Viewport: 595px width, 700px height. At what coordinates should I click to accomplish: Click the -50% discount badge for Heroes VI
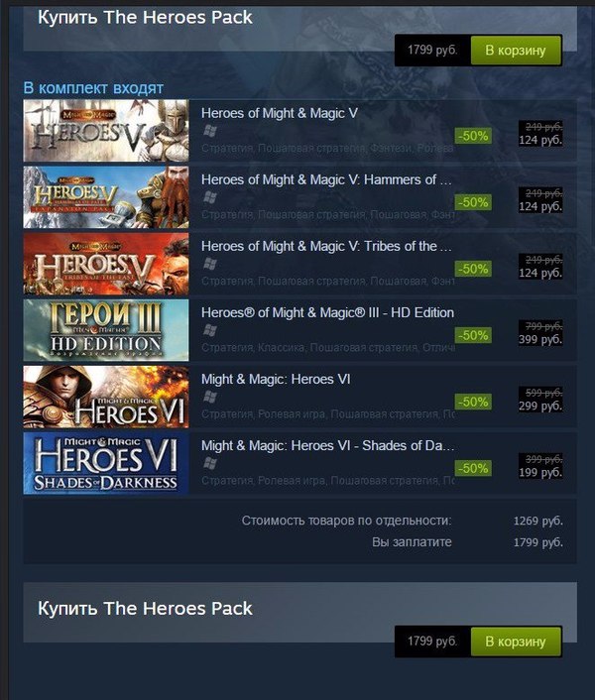coord(473,402)
